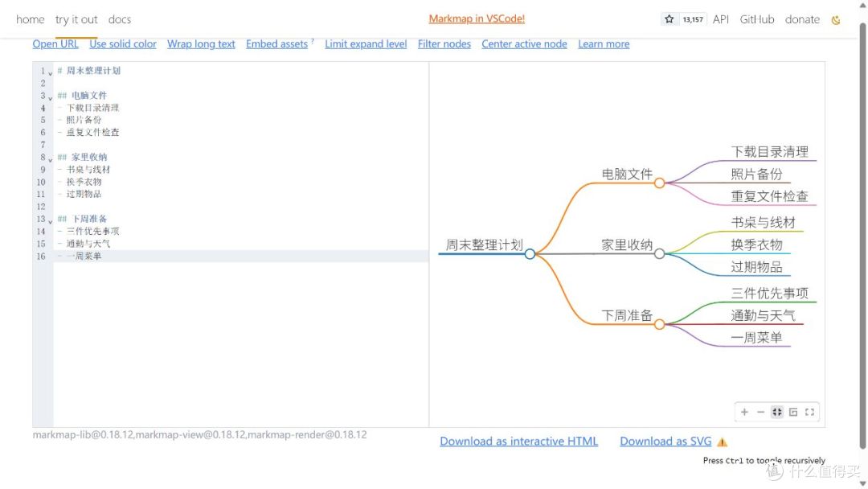Click the 周末整理计划 root node label
The height and width of the screenshot is (489, 868).
(485, 244)
